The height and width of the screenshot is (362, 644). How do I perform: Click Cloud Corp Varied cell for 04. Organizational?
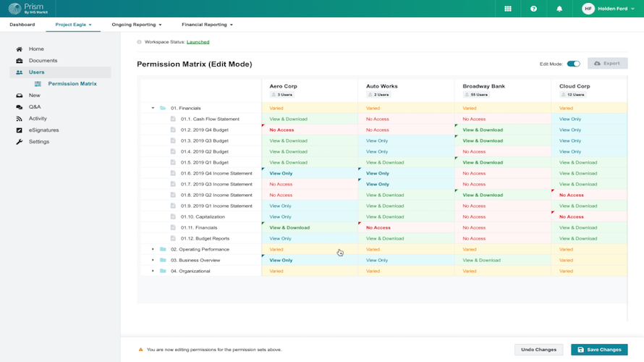pyautogui.click(x=589, y=271)
